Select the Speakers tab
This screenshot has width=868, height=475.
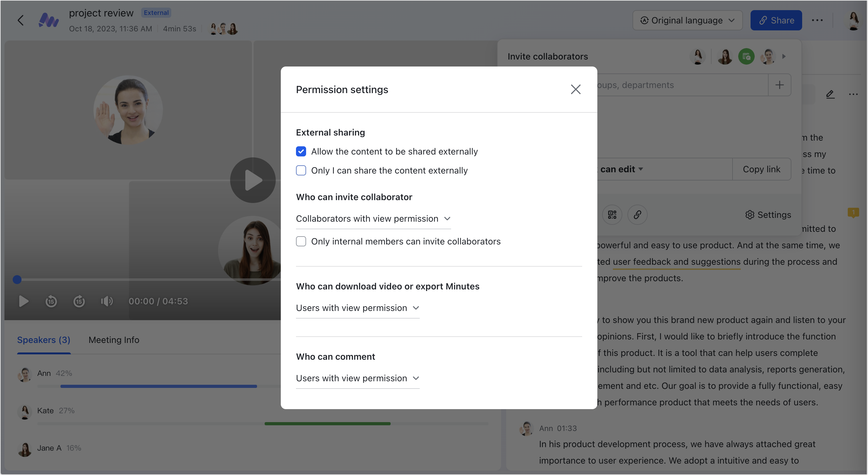(43, 340)
